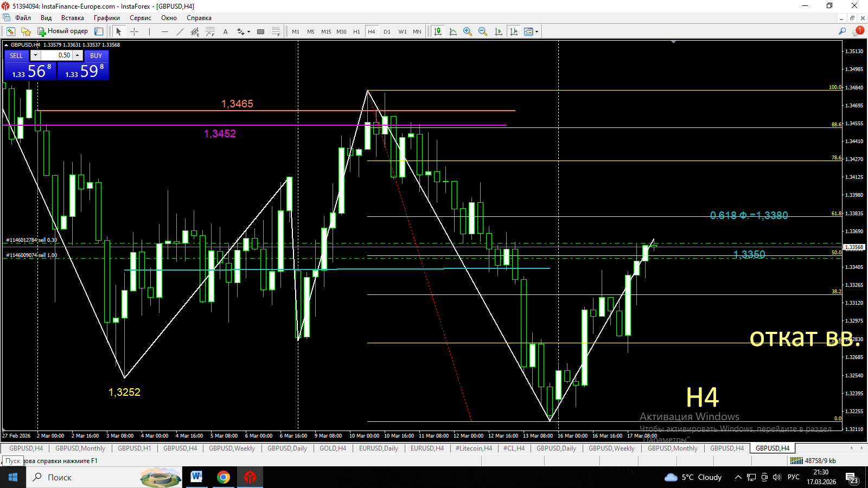Draw a horizontal line tool
This screenshot has width=868, height=488.
tap(165, 31)
